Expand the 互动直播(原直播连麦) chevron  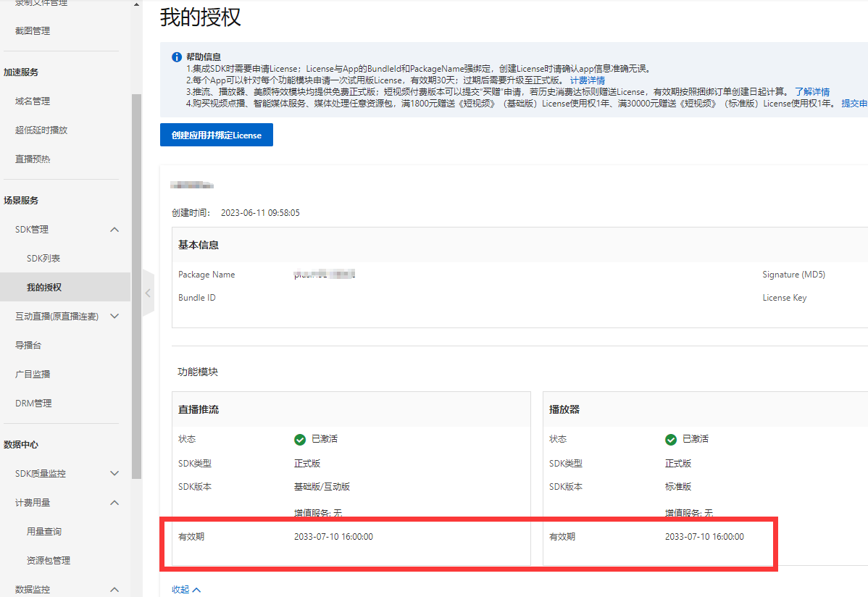114,316
